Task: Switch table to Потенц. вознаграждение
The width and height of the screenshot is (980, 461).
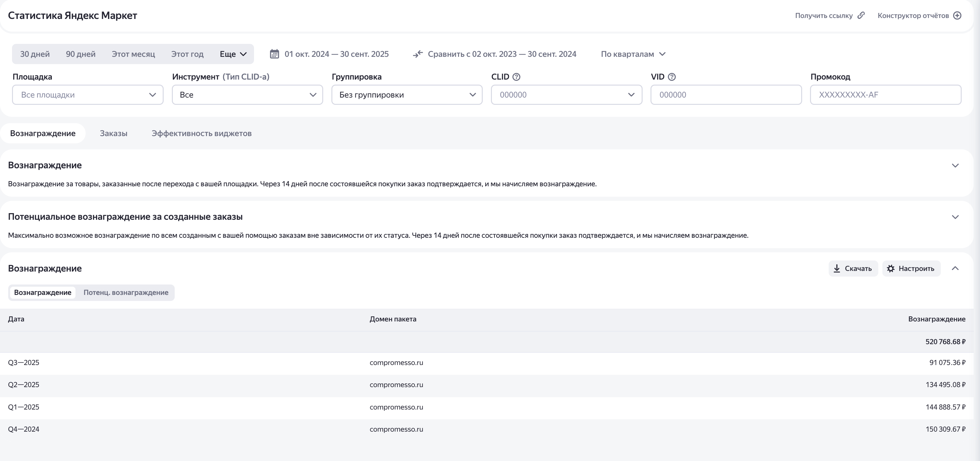Action: point(126,292)
